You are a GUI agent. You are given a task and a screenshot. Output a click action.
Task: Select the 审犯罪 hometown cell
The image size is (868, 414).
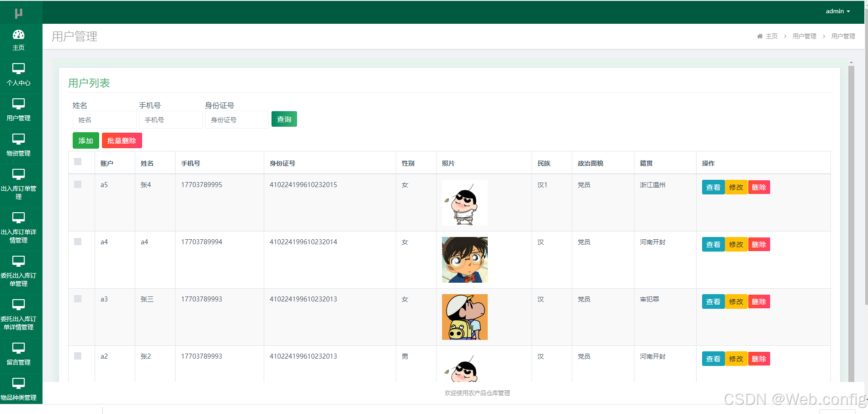pos(650,299)
